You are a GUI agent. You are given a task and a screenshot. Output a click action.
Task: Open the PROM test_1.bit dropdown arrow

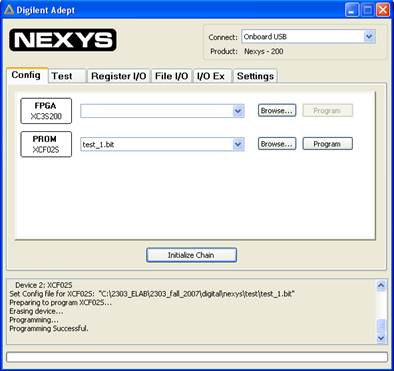238,144
